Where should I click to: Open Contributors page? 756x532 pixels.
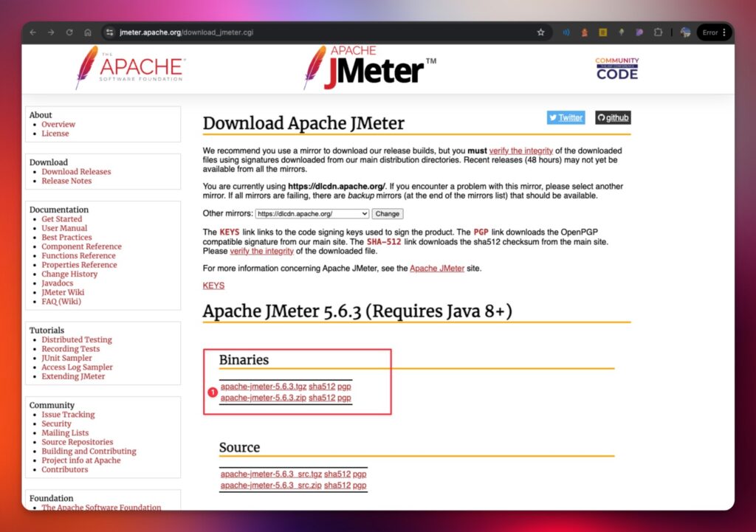click(x=65, y=469)
